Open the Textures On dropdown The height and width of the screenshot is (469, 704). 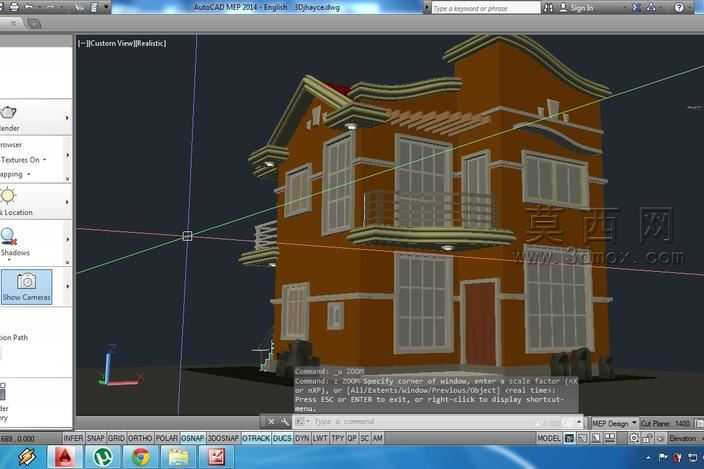pyautogui.click(x=22, y=160)
